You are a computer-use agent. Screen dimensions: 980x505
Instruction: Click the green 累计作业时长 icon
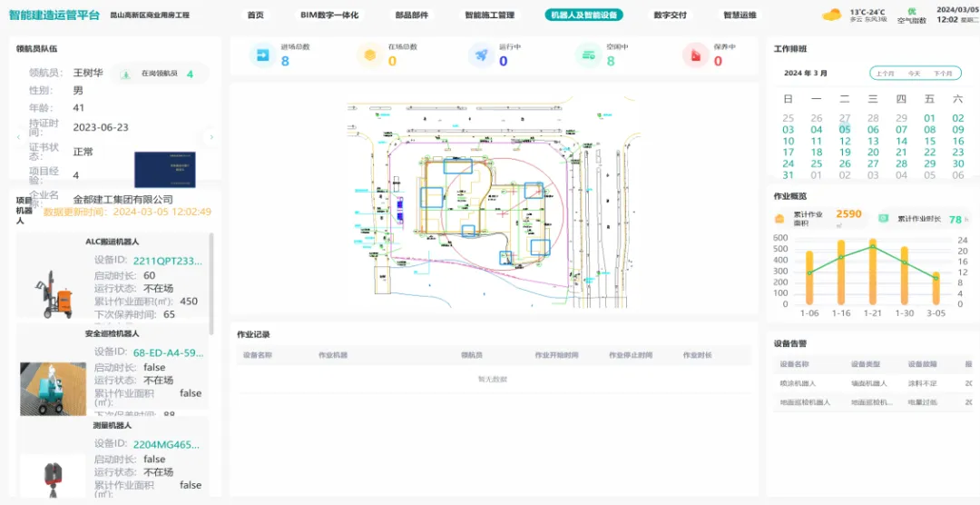click(883, 219)
